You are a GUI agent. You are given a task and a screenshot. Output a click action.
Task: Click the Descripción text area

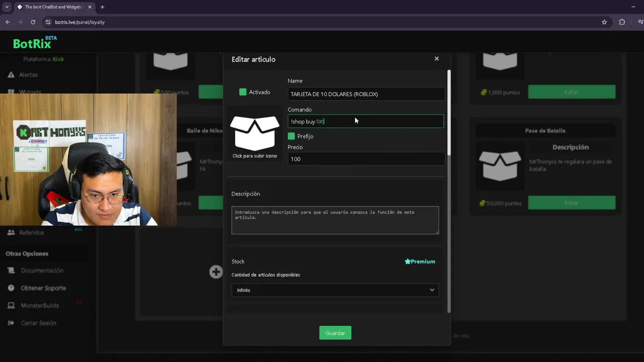point(335,220)
